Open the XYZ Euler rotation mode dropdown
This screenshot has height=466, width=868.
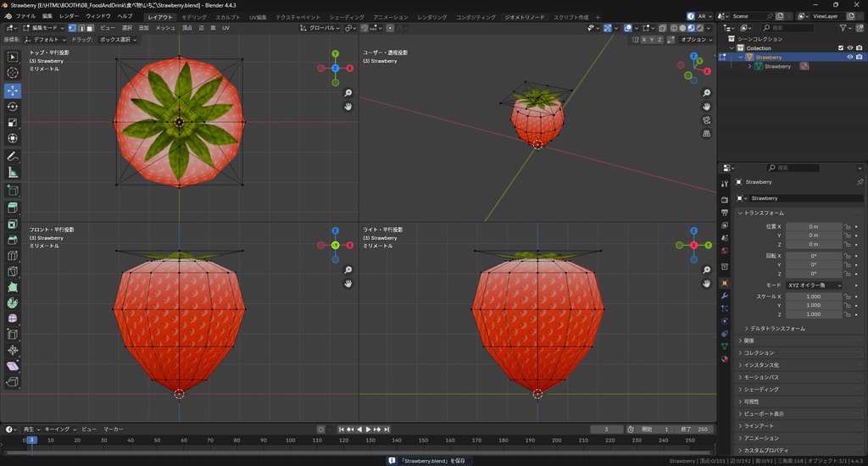814,286
